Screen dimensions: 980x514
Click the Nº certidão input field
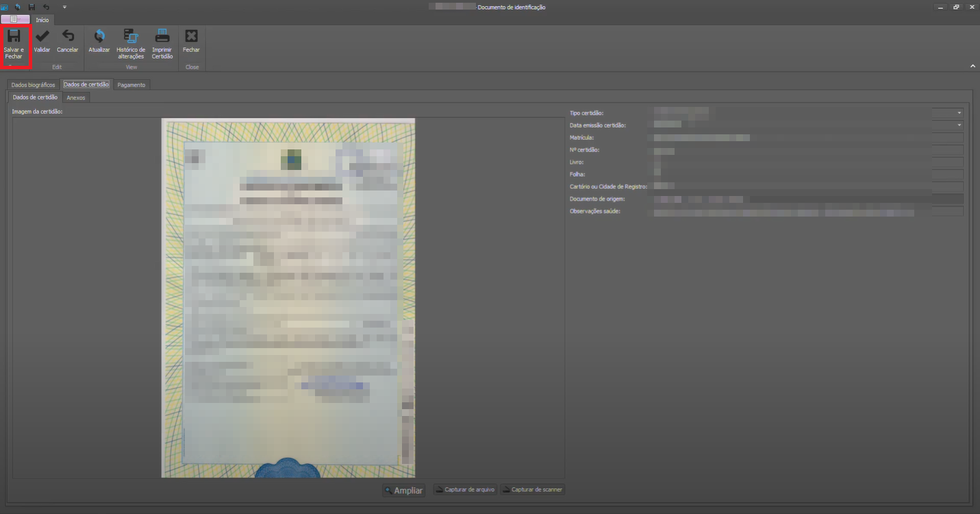[807, 150]
